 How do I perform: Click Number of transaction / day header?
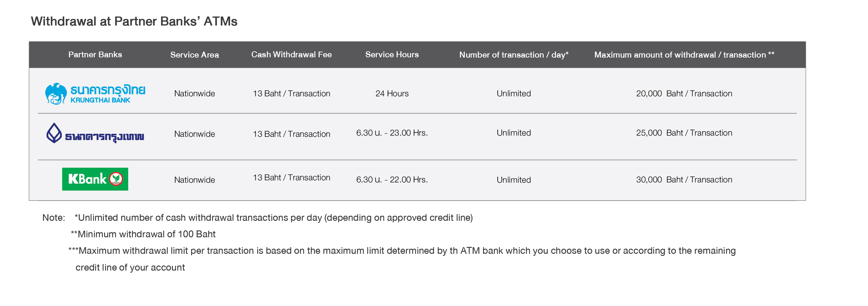pyautogui.click(x=514, y=55)
